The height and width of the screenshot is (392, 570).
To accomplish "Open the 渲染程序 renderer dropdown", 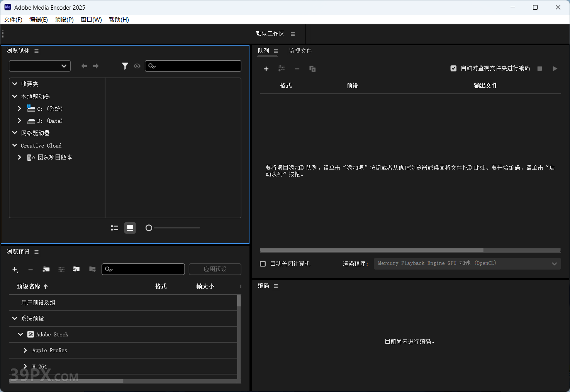I will tap(467, 264).
